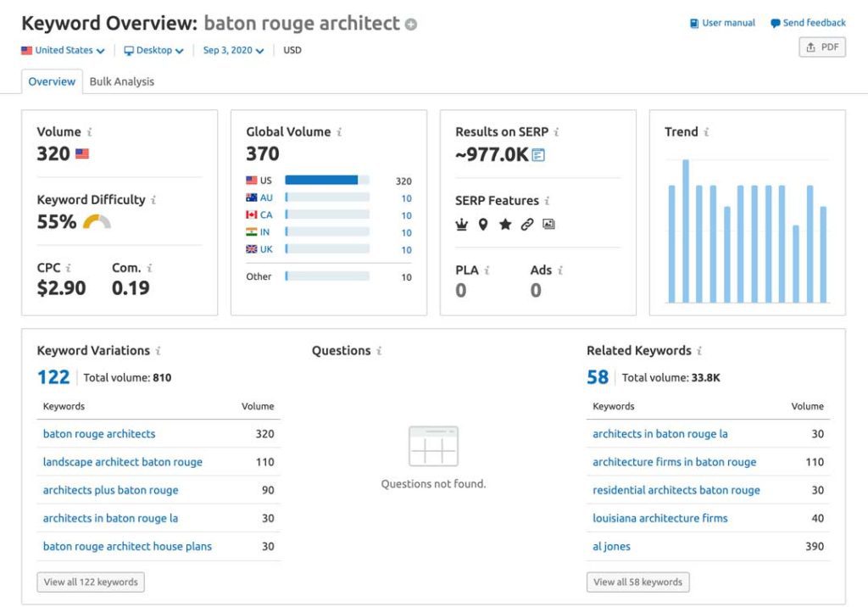Select the reviews star icon under SERP Features
Screen dimensions: 868x607
coord(506,224)
